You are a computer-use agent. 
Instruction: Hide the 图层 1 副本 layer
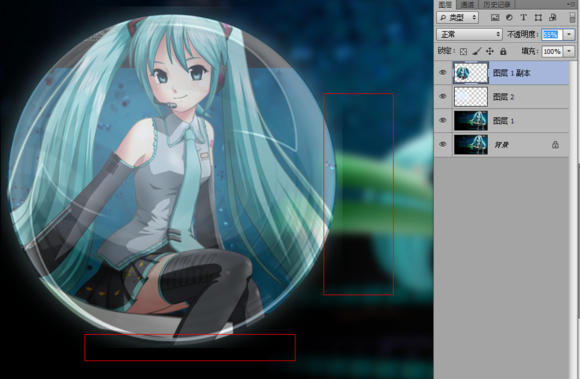point(443,72)
